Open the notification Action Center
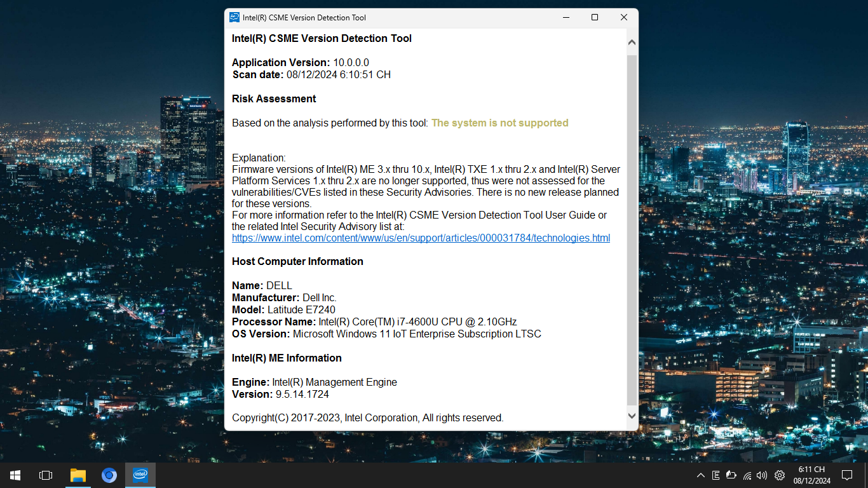The height and width of the screenshot is (488, 868). click(846, 475)
